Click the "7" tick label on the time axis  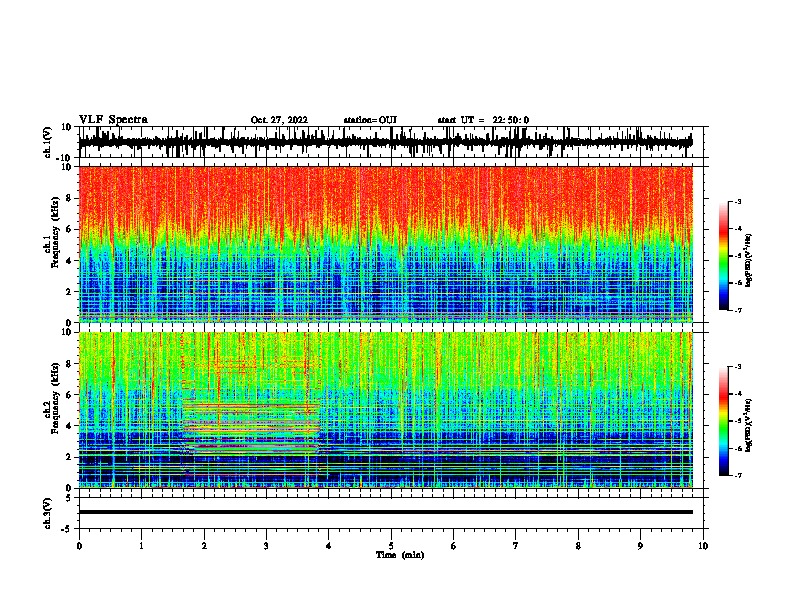pyautogui.click(x=516, y=546)
